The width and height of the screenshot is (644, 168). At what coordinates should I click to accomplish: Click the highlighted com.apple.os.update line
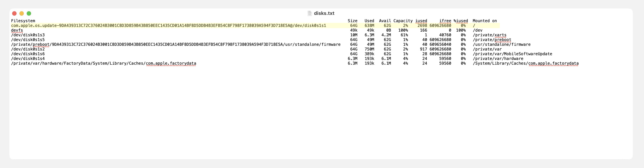[x=168, y=25]
